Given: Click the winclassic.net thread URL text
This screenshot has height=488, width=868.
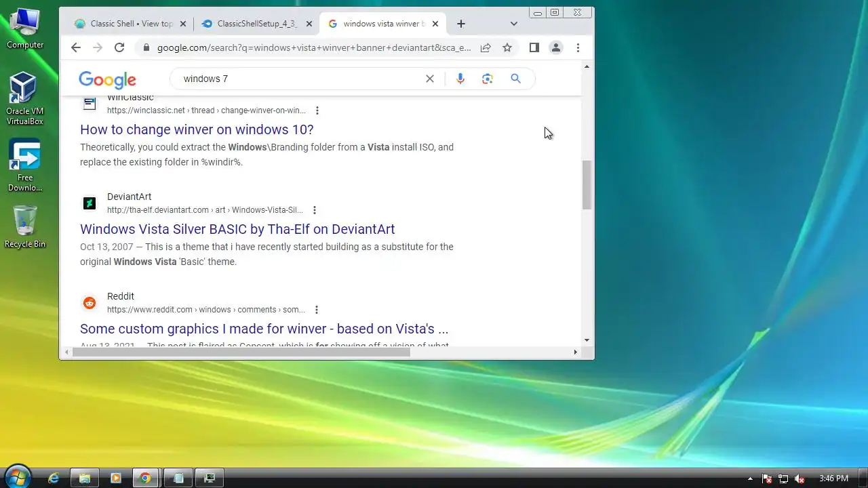Looking at the screenshot, I should pos(206,110).
